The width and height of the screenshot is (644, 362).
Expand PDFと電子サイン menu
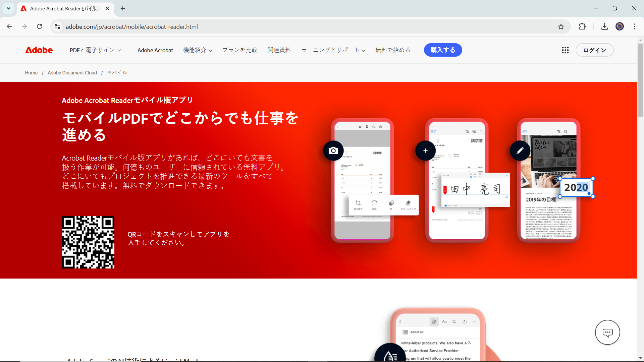(95, 50)
